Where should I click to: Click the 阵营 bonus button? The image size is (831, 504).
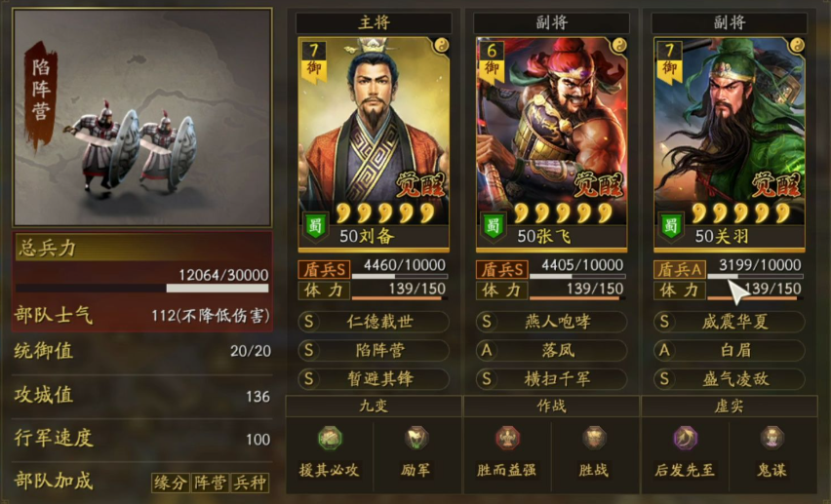tap(210, 483)
